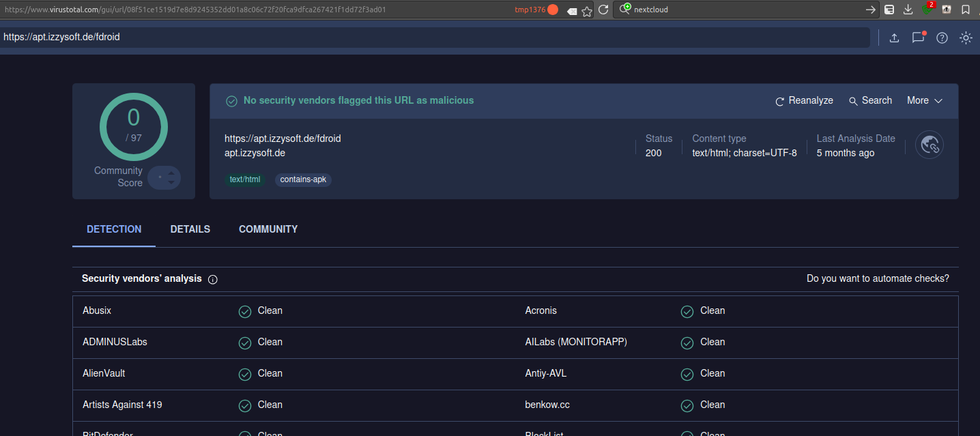The height and width of the screenshot is (436, 980).
Task: Vote down the Community Score
Action: coord(171,183)
